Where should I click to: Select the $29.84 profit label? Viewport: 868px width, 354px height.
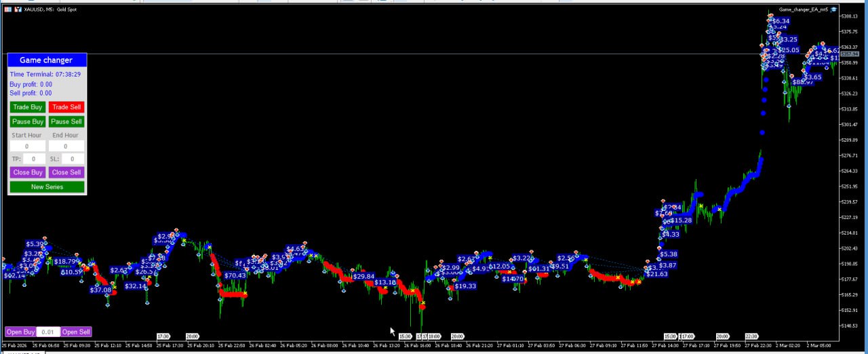(x=363, y=277)
